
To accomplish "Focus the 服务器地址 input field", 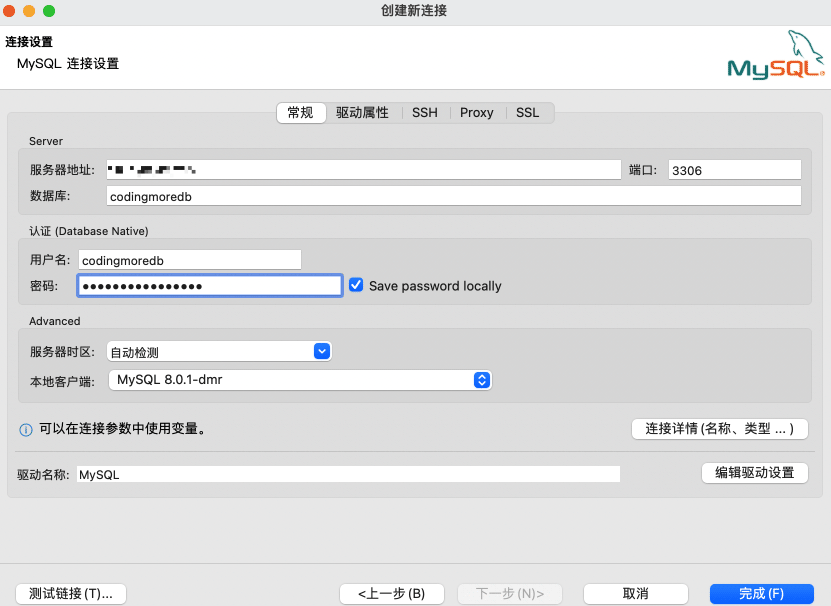I will (x=364, y=170).
